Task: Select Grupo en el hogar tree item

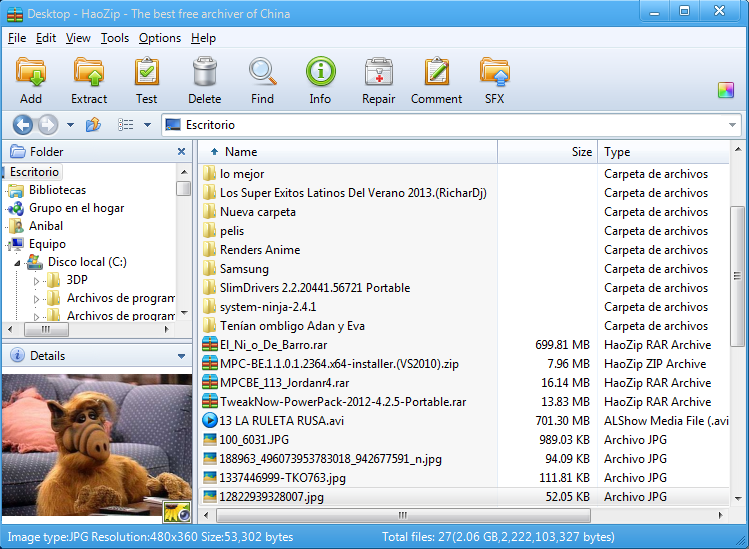Action: coord(76,208)
